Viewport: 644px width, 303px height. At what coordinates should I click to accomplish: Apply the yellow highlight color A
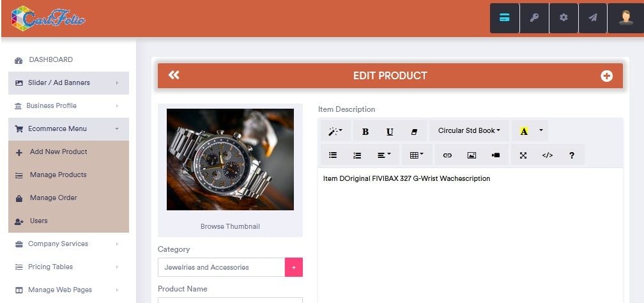[x=524, y=131]
